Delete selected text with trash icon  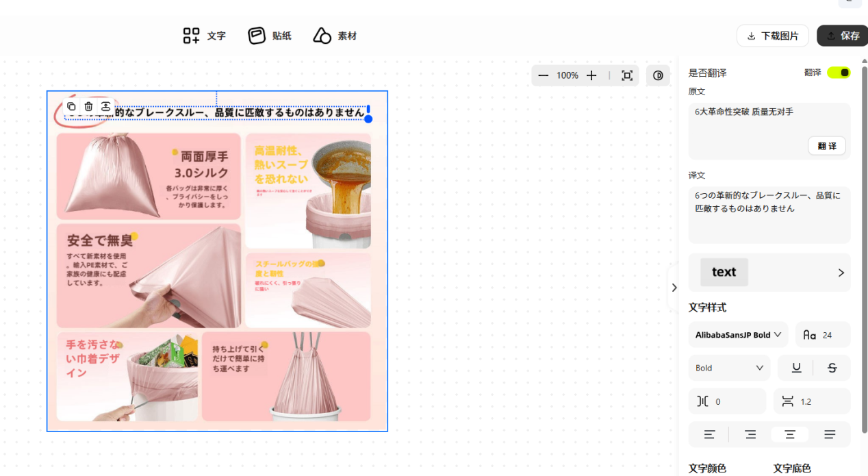89,106
